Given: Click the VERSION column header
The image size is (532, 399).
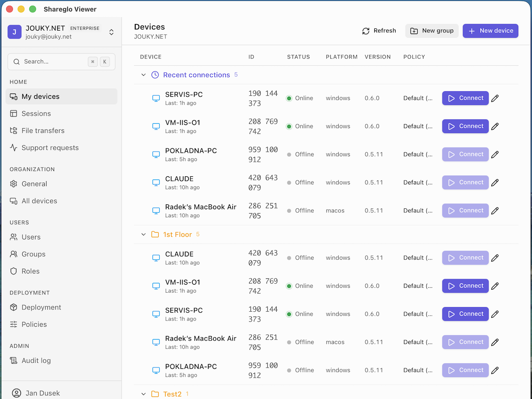Looking at the screenshot, I should (378, 57).
